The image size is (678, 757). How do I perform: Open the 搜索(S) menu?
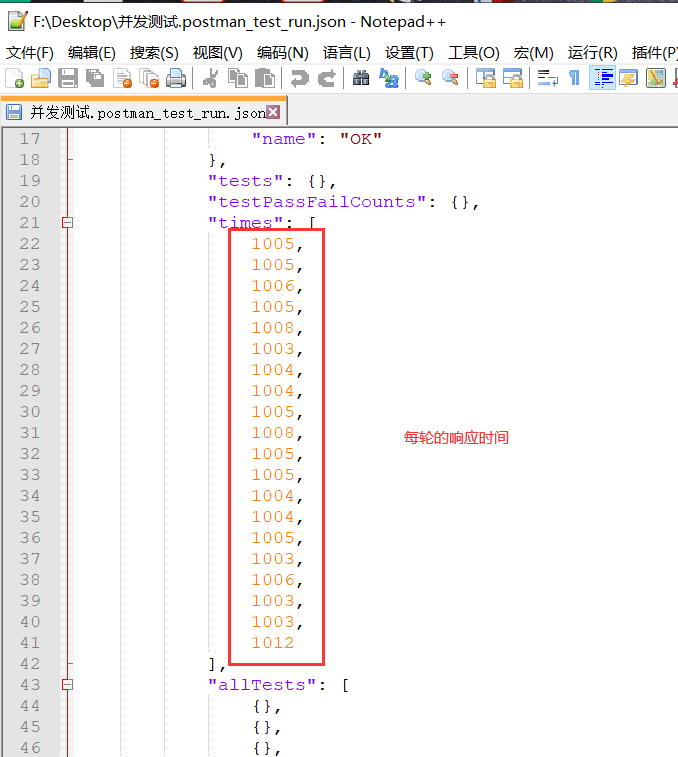(x=154, y=53)
